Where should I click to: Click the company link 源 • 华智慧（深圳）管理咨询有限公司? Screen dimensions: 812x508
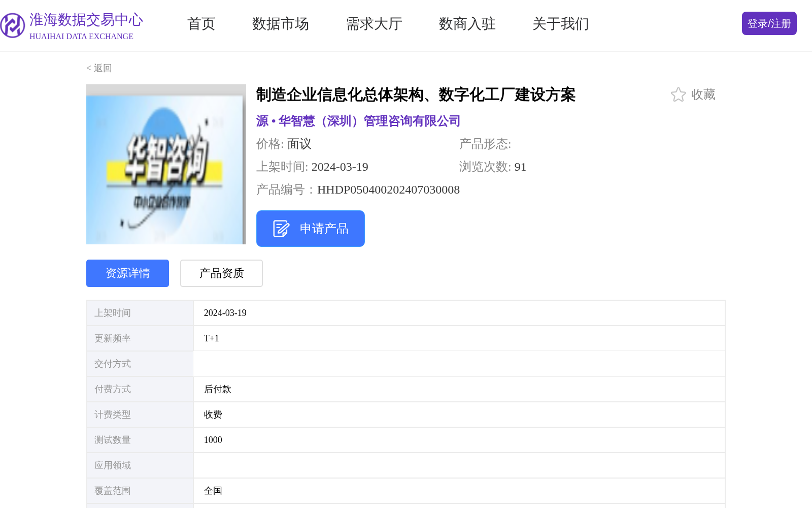coord(358,121)
